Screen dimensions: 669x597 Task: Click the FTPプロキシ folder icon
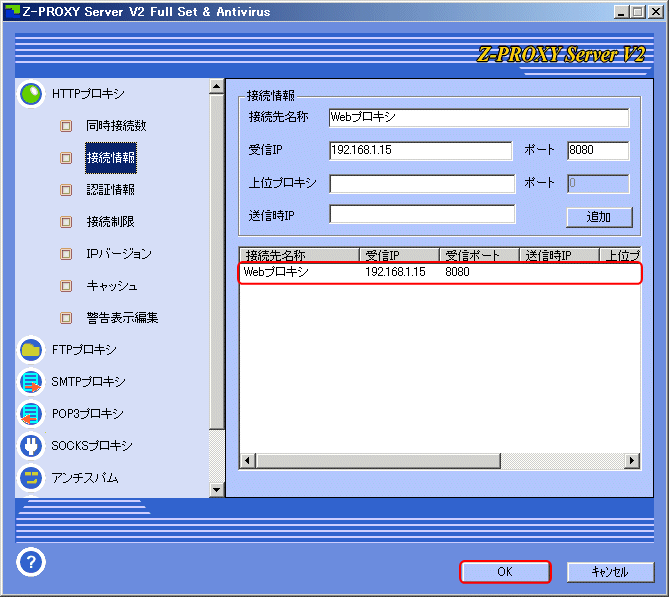tap(31, 350)
